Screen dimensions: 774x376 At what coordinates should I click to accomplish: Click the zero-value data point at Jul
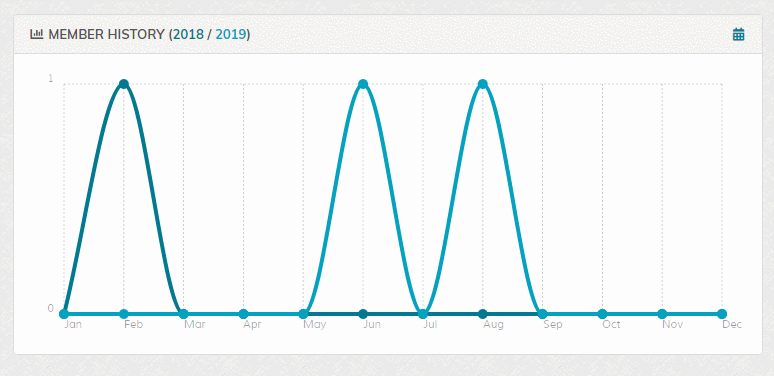(x=423, y=314)
